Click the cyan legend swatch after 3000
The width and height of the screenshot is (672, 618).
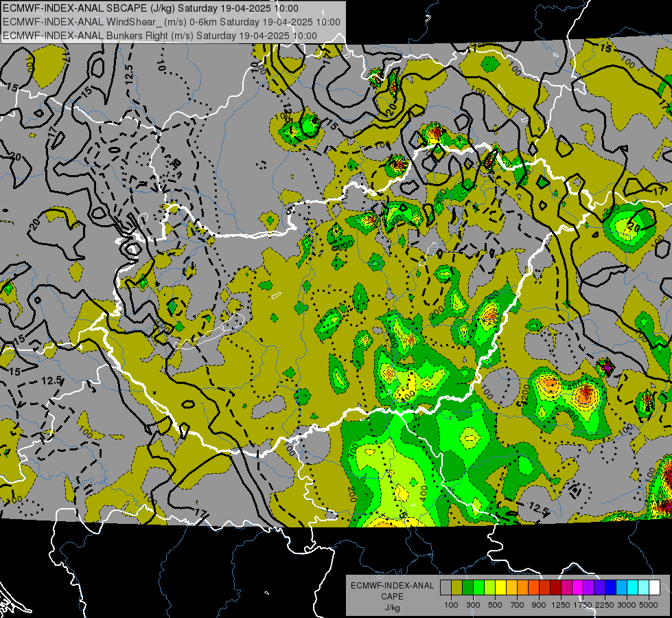pos(632,587)
